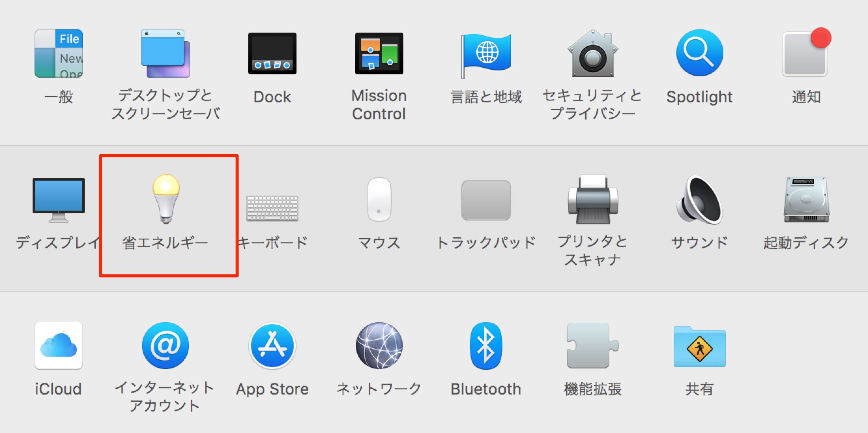Open 通知 notifications icon
Screen dimensions: 868x433
tap(806, 52)
